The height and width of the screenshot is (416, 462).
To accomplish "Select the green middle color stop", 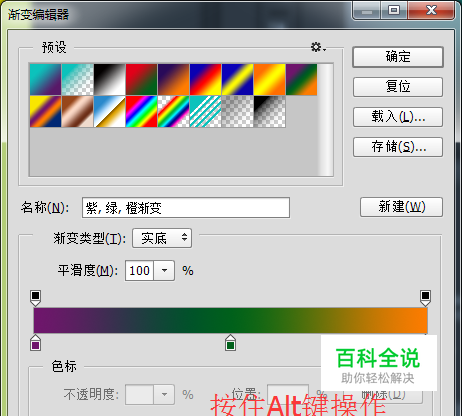I will tap(230, 343).
